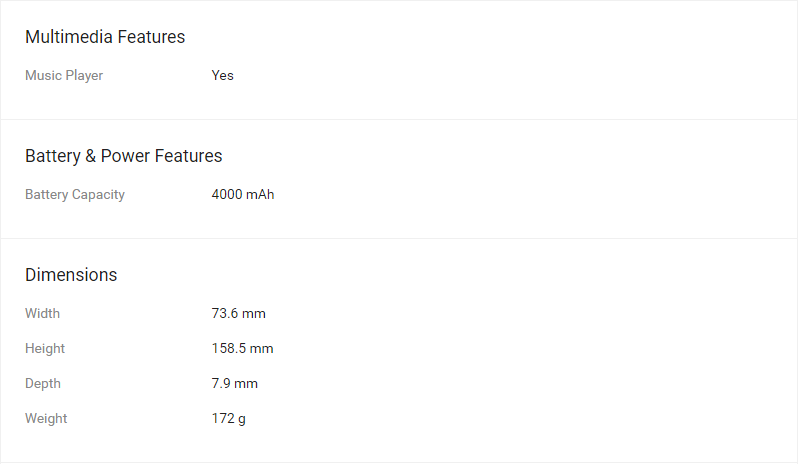Click the word Features in Multimedia heading
Image resolution: width=799 pixels, height=464 pixels.
(x=151, y=37)
